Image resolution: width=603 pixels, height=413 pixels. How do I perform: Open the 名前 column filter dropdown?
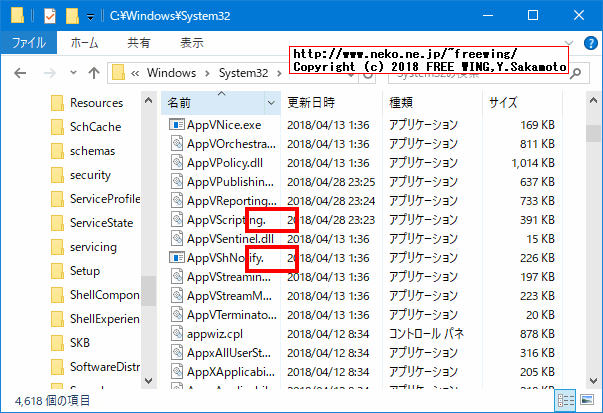pyautogui.click(x=272, y=103)
